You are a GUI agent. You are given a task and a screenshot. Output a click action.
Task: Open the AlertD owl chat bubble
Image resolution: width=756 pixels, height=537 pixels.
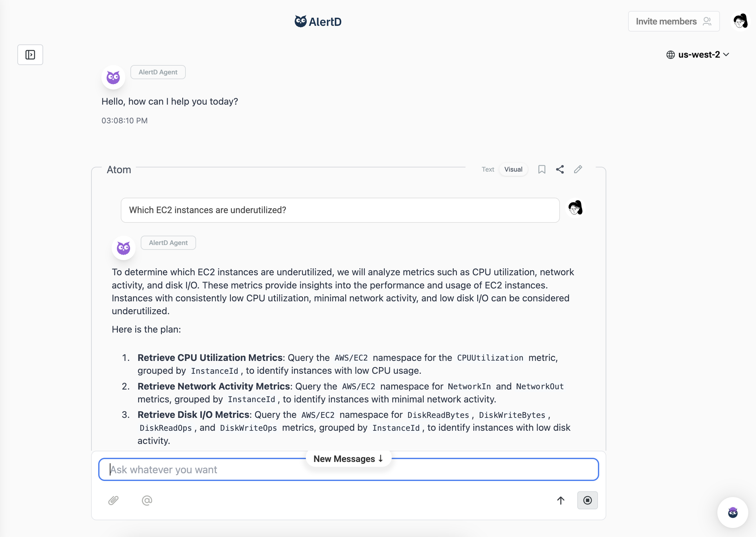[x=733, y=512]
